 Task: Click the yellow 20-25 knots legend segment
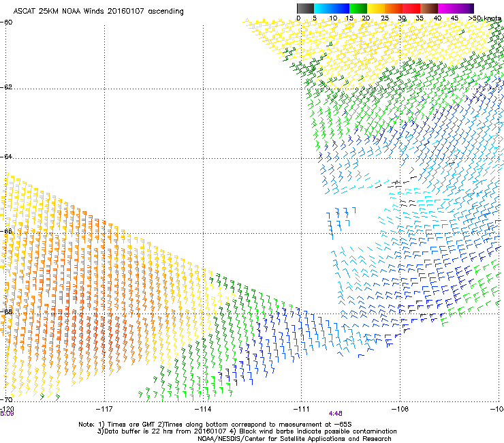click(x=376, y=8)
